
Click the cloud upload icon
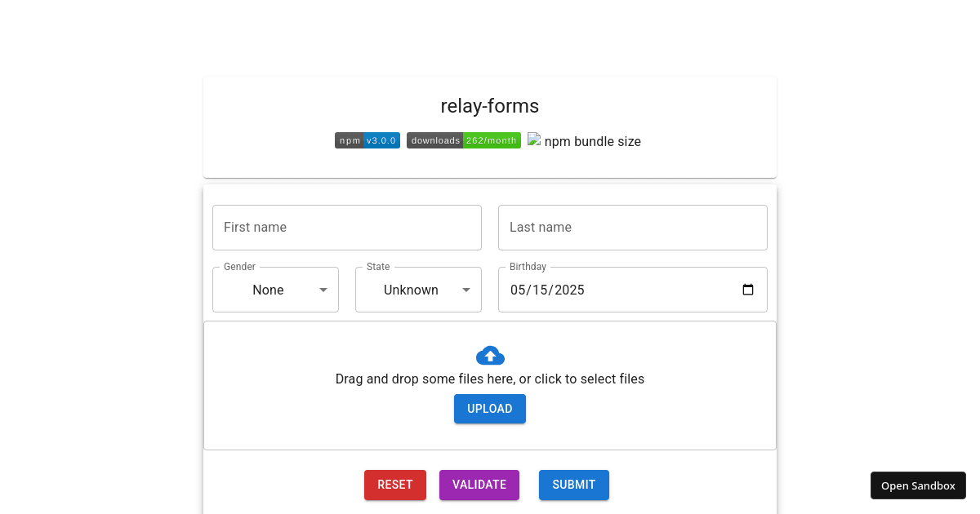[490, 355]
